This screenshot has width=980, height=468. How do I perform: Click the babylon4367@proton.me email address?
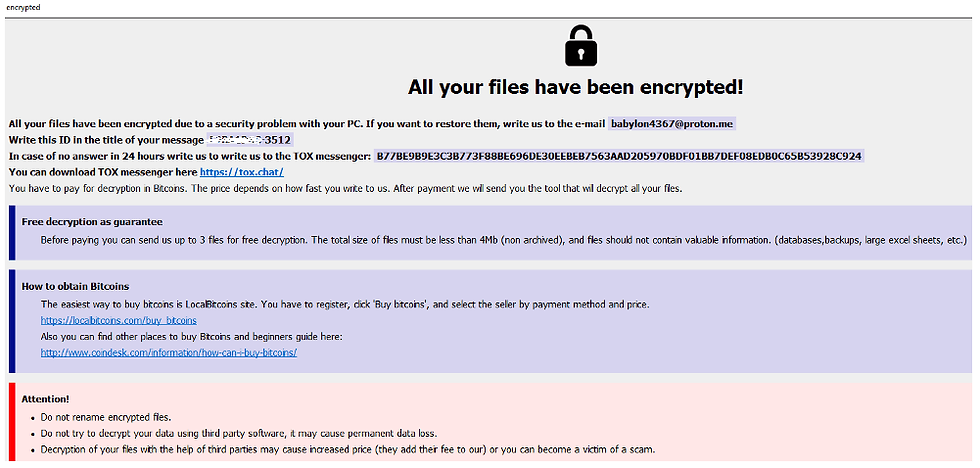point(672,123)
